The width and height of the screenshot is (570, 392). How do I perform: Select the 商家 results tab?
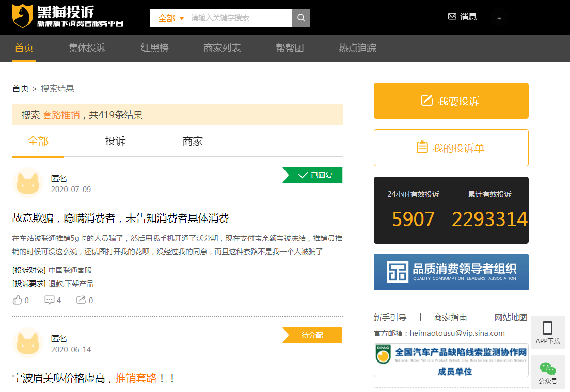click(193, 142)
